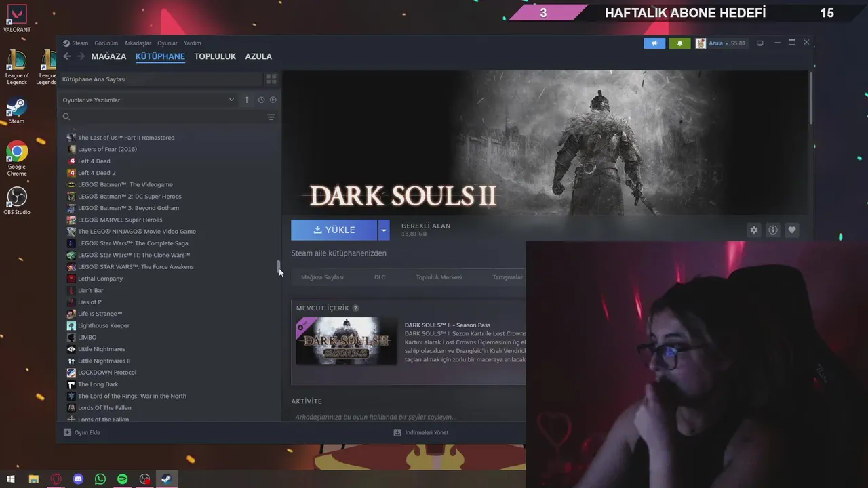
Task: Open WhatsApp from taskbar
Action: (100, 479)
